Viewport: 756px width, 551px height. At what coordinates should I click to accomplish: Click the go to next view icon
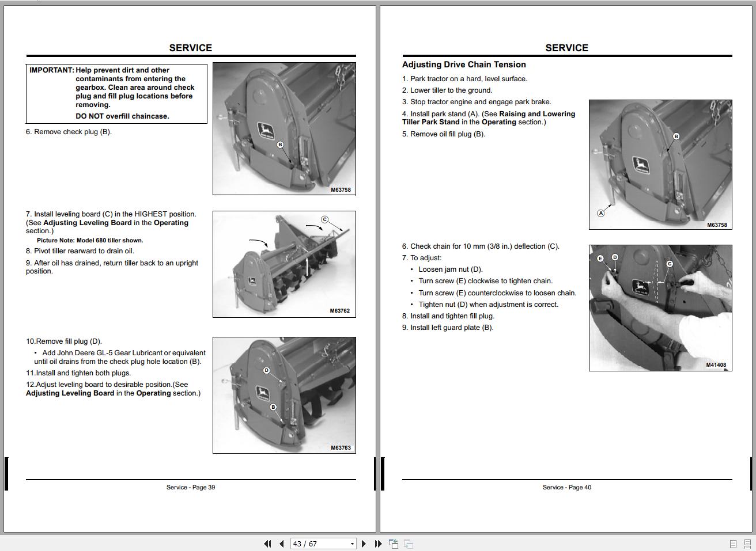click(408, 544)
